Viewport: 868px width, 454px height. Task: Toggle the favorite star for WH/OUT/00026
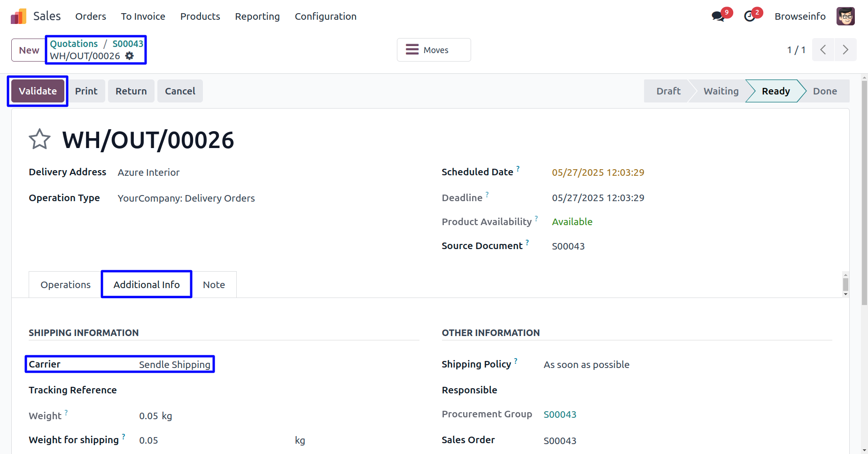39,140
